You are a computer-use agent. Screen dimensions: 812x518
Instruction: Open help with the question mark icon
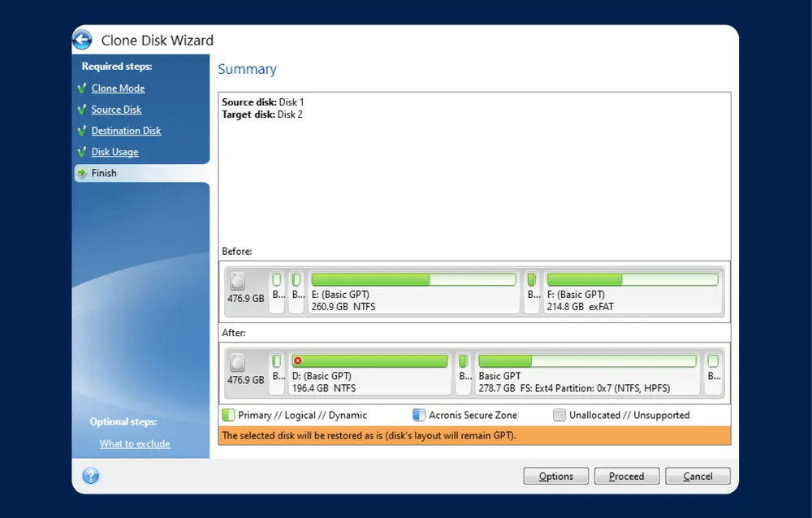click(91, 476)
